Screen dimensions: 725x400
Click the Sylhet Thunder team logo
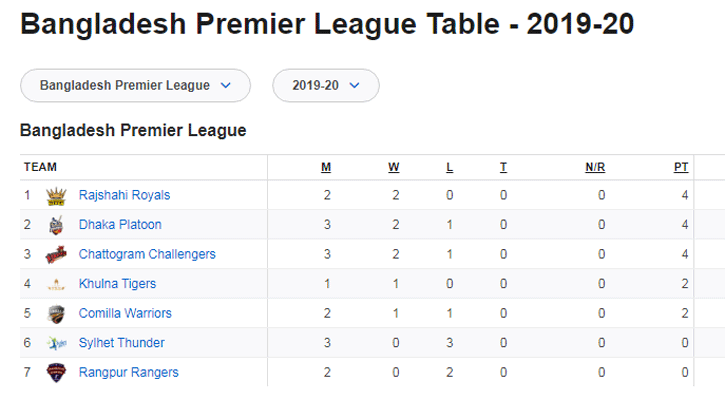tap(56, 343)
